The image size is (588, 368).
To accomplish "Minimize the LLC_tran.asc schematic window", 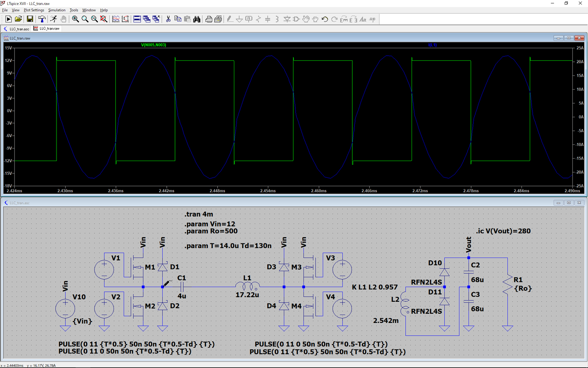I will [558, 202].
